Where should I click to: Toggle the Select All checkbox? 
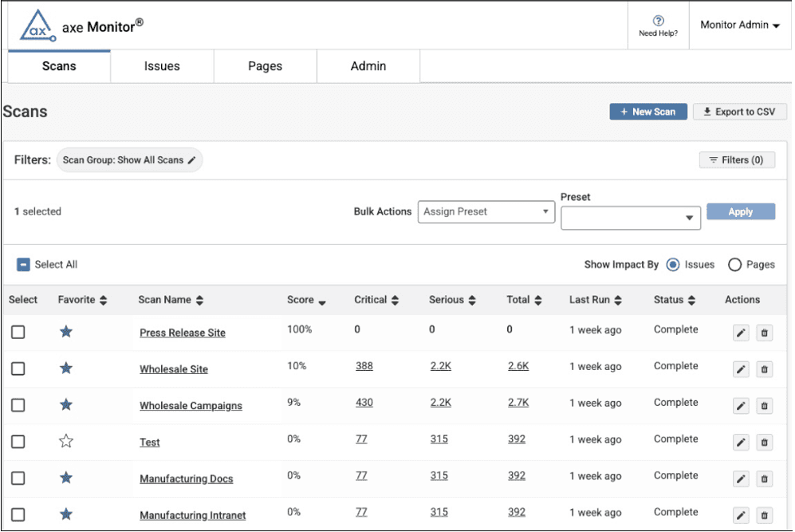coord(24,265)
